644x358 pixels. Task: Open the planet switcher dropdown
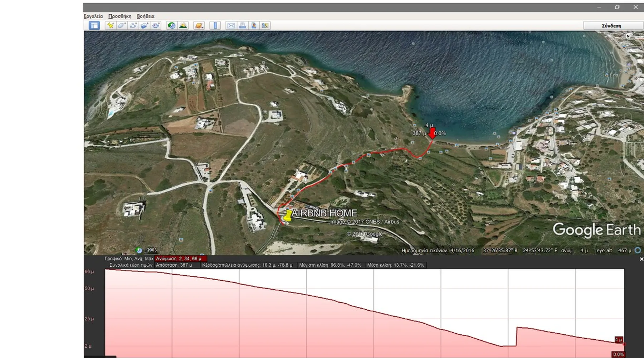pyautogui.click(x=199, y=25)
